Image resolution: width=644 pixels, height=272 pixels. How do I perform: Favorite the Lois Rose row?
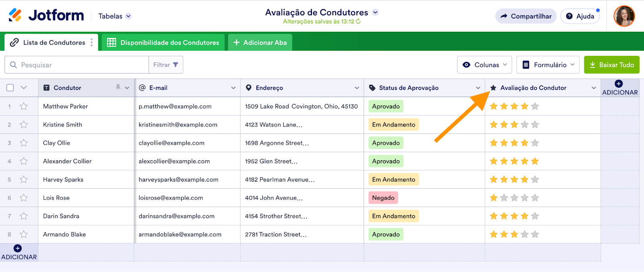[x=24, y=198]
